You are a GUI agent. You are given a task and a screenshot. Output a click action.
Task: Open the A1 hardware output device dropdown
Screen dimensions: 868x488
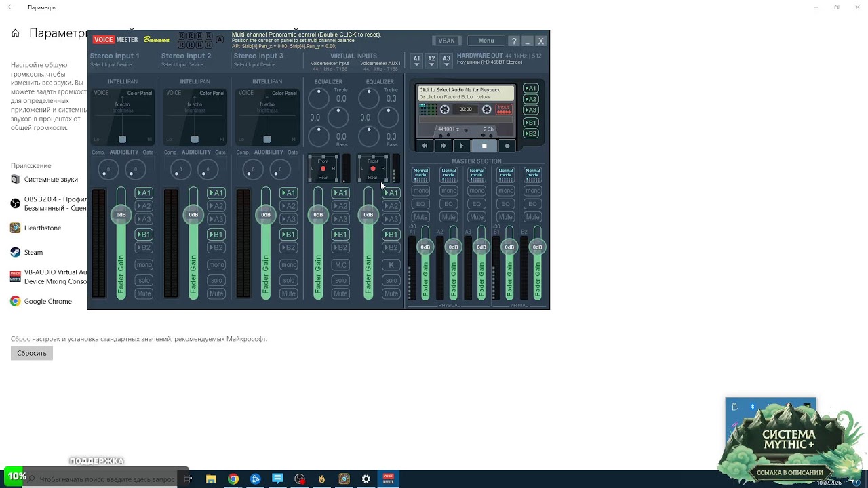coord(417,61)
